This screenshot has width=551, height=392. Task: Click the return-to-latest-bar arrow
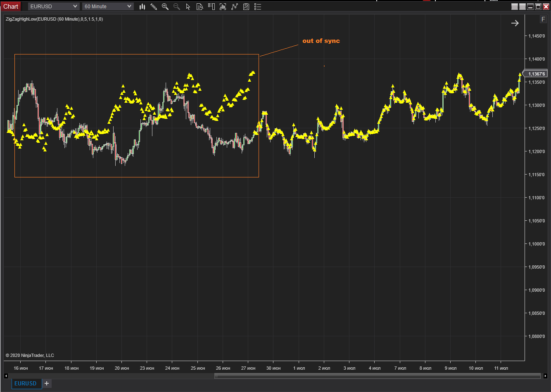click(515, 23)
